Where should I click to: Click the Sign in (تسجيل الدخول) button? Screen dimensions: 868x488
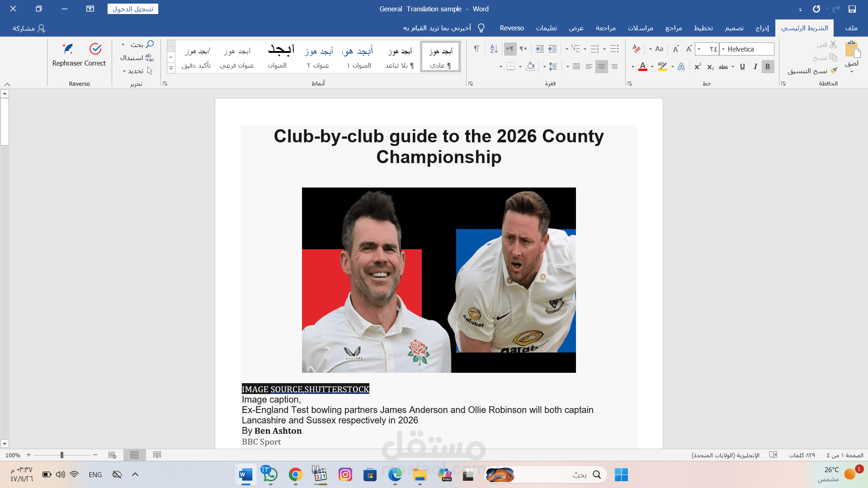click(x=133, y=9)
